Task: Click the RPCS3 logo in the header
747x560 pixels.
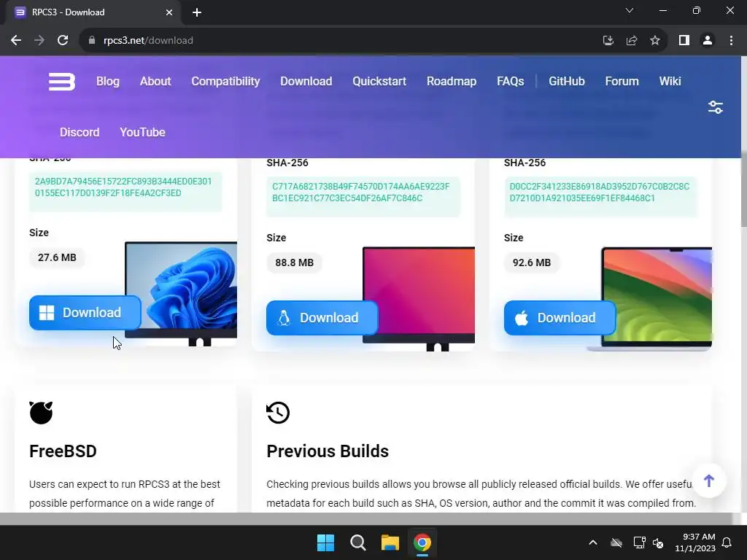Action: click(x=62, y=82)
